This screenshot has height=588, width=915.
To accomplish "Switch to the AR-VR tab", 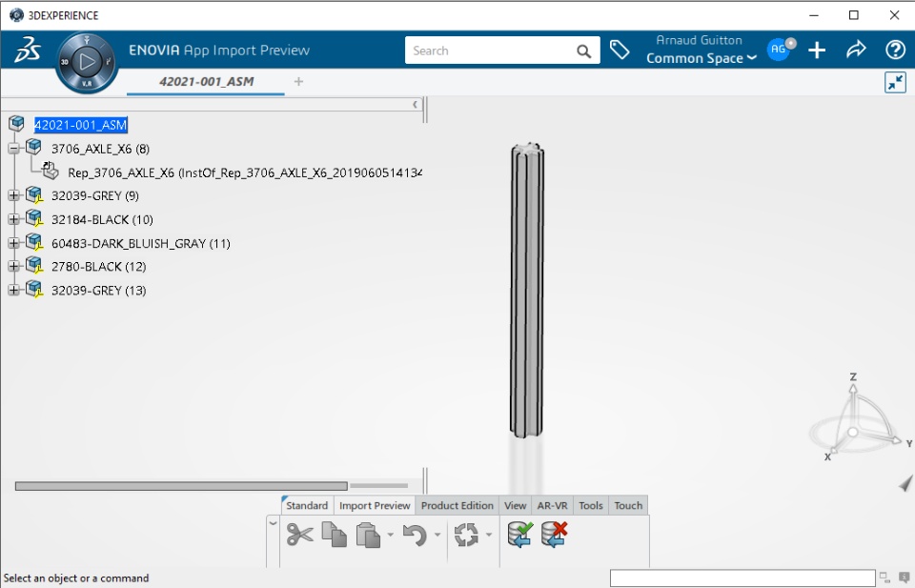I will (552, 506).
